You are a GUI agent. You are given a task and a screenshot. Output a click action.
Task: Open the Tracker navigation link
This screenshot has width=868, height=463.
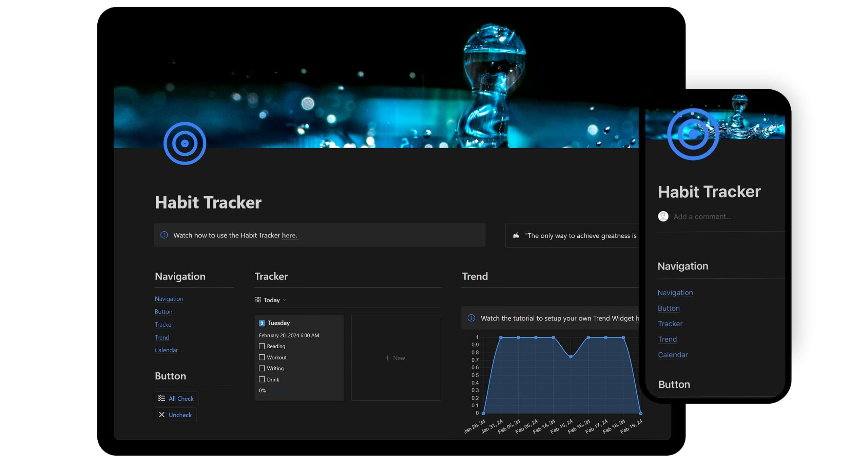(x=164, y=325)
